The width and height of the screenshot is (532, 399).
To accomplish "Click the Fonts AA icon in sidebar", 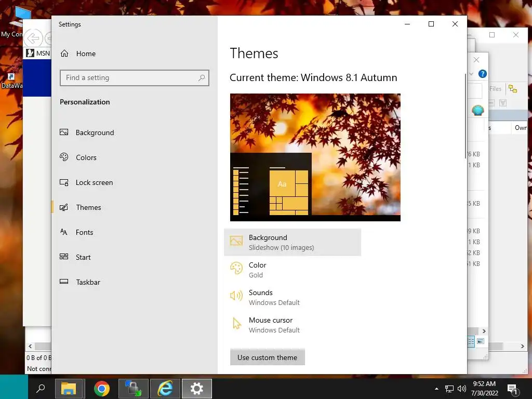I will point(64,232).
